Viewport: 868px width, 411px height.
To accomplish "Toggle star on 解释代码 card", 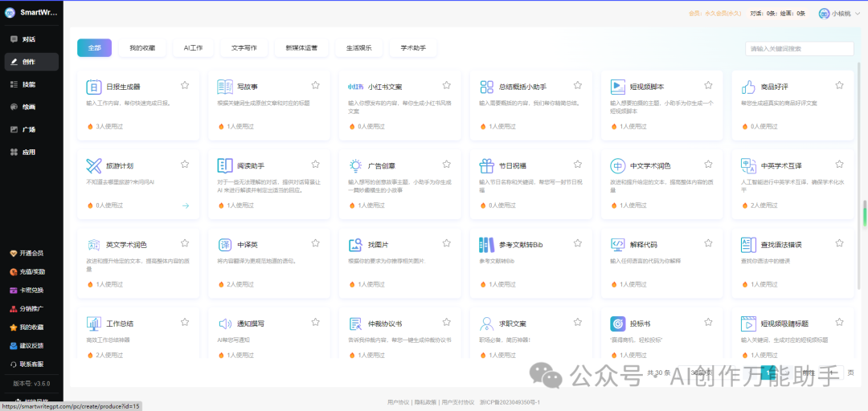I will 709,243.
